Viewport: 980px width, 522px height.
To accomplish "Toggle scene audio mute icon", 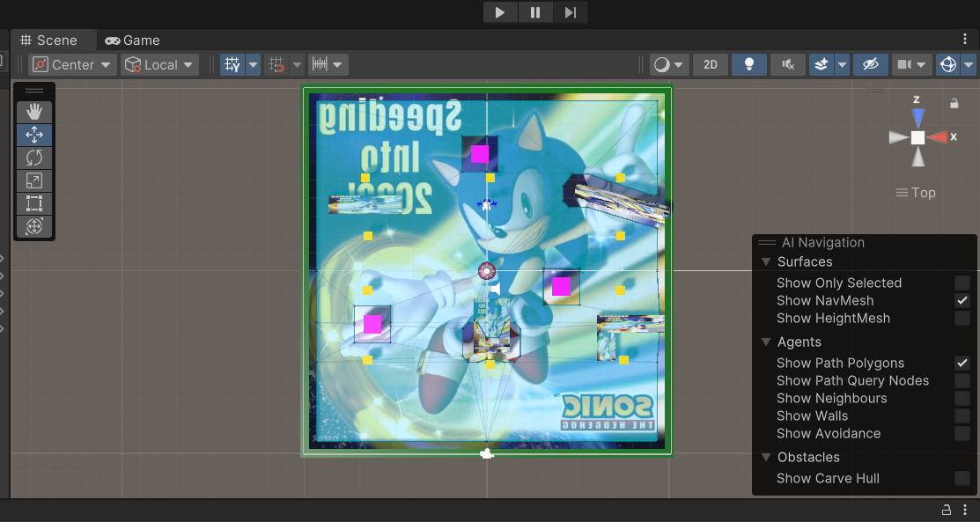I will 787,64.
